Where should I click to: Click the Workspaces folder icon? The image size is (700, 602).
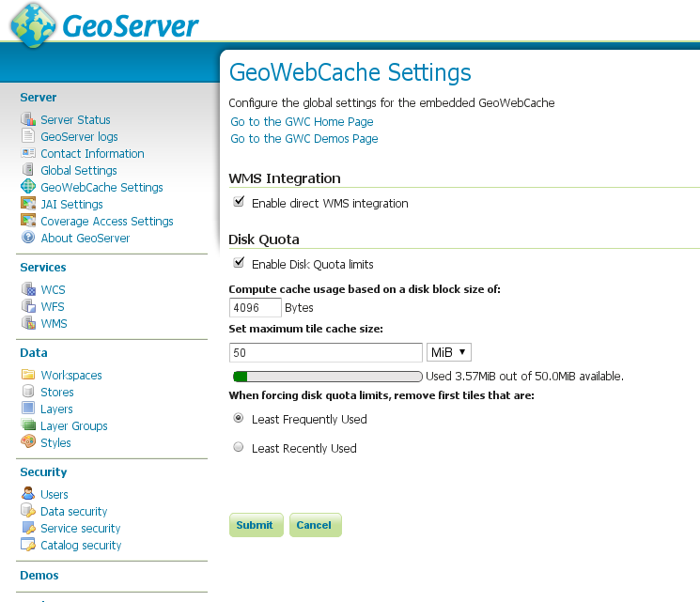click(28, 374)
